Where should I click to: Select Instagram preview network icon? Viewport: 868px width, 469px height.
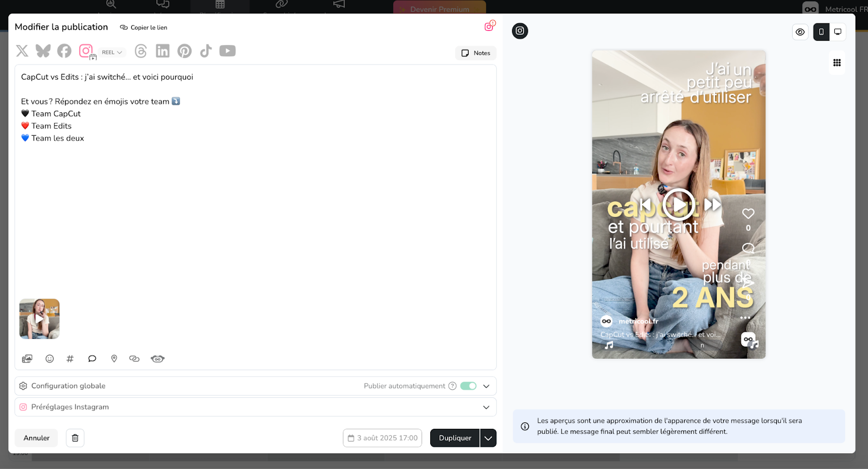[520, 31]
